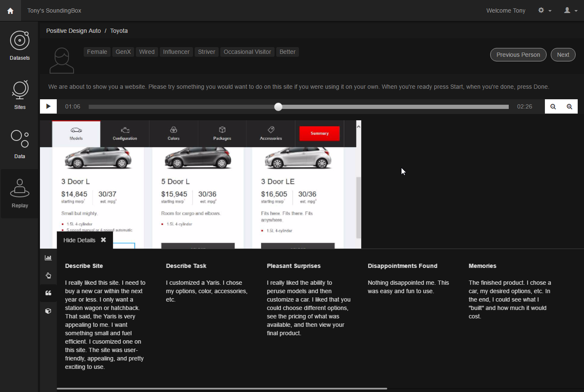Select the Wired tag

pos(147,52)
